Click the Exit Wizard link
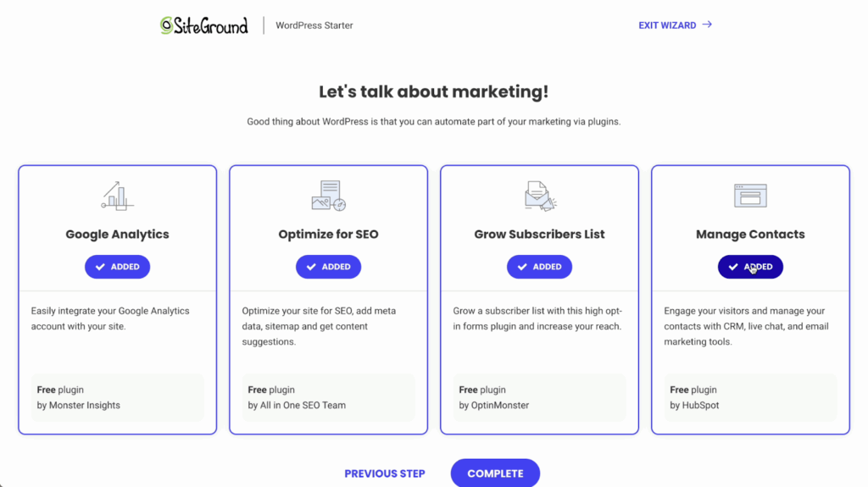Screen dimensions: 868x487 [x=667, y=25]
